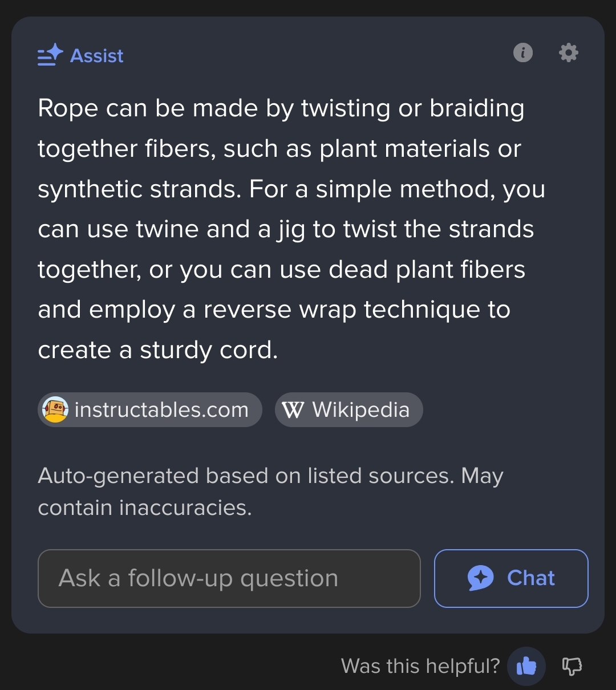616x690 pixels.
Task: Mark answer helpful with thumbs up
Action: pyautogui.click(x=526, y=665)
